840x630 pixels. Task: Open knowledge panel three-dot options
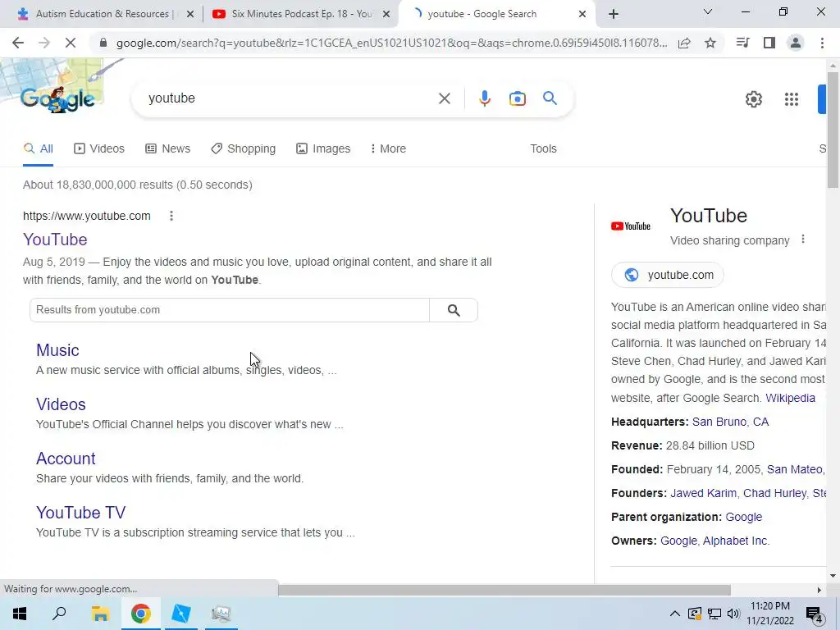(802, 240)
